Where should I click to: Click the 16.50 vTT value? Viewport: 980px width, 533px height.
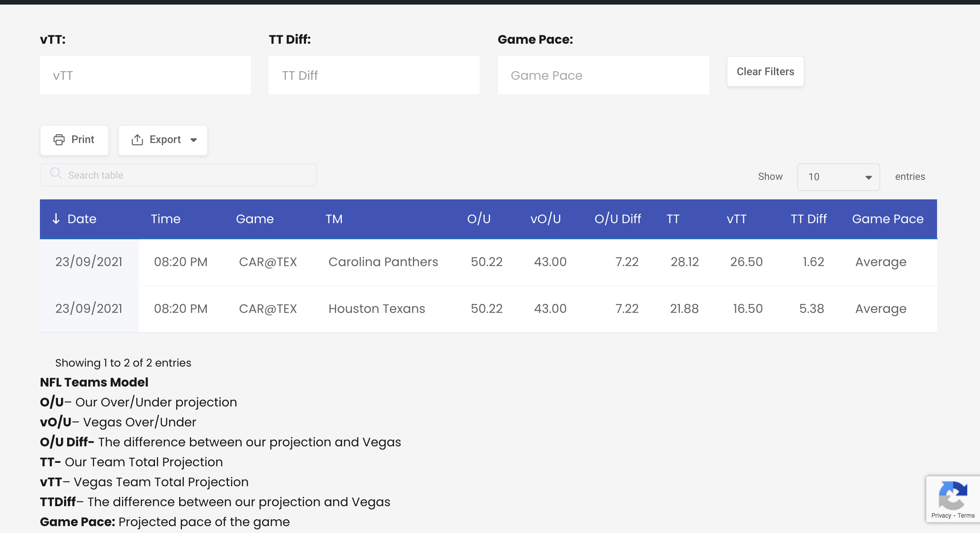point(748,309)
